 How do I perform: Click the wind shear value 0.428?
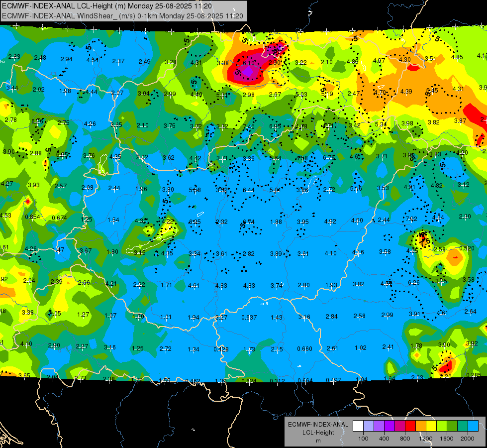(x=221, y=349)
